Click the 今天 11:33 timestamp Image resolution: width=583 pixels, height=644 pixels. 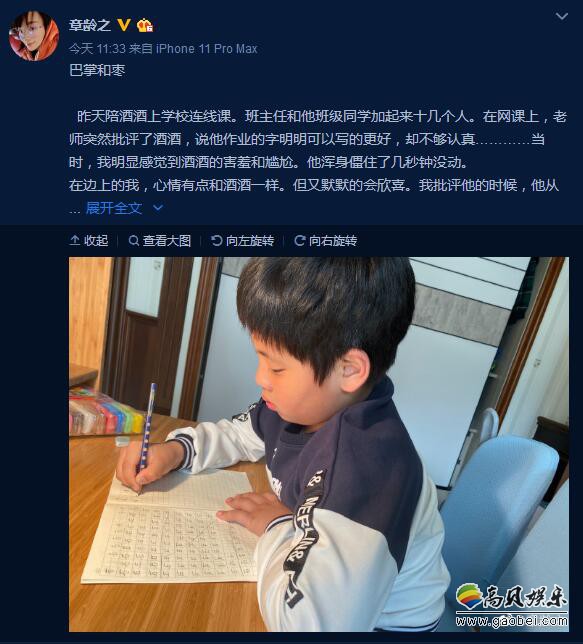(97, 49)
